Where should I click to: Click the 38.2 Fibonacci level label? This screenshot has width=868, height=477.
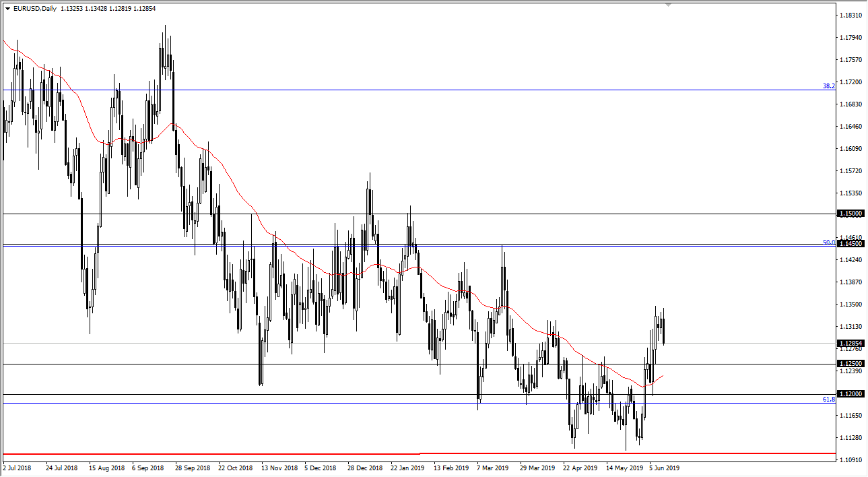click(x=828, y=86)
